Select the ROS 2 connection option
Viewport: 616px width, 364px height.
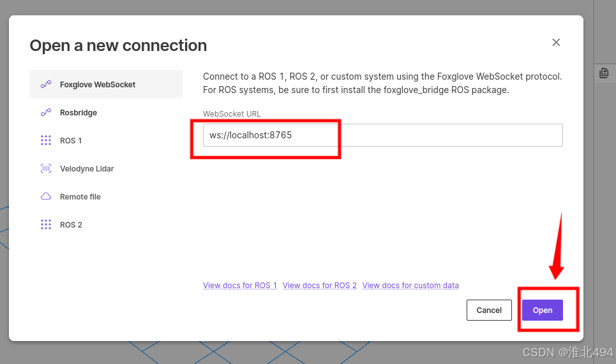pos(106,225)
